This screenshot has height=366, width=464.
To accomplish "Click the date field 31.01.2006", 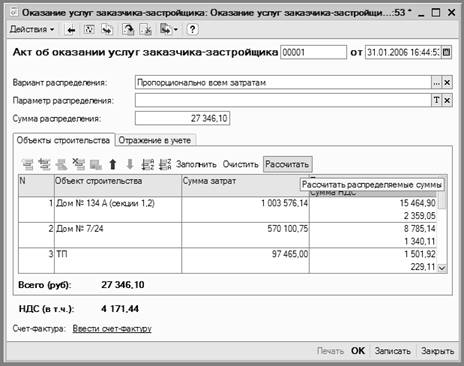I will pos(403,52).
